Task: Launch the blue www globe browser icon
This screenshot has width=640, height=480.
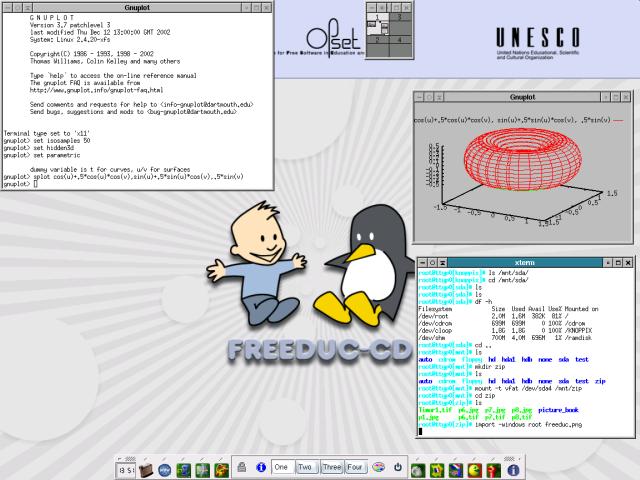Action: pos(164,470)
